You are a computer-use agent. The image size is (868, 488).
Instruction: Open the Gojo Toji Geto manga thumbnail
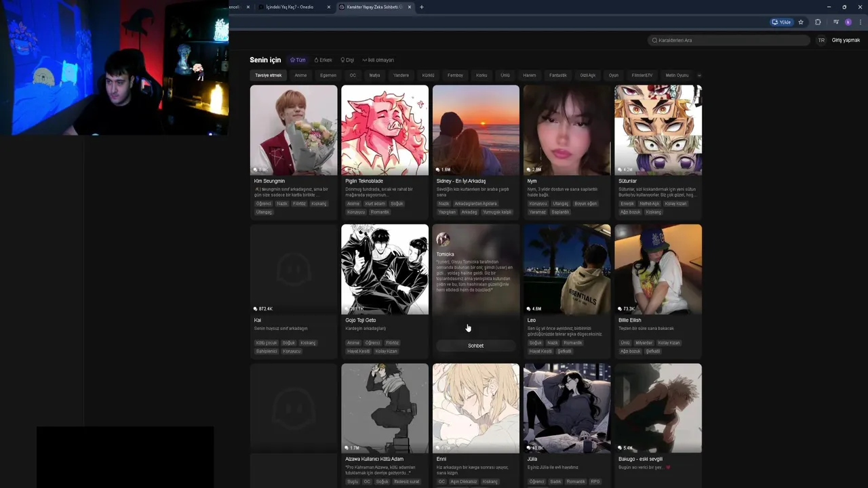click(384, 269)
